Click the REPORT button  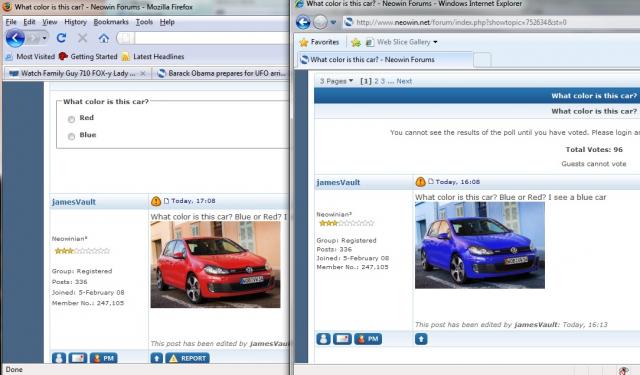[x=188, y=358]
